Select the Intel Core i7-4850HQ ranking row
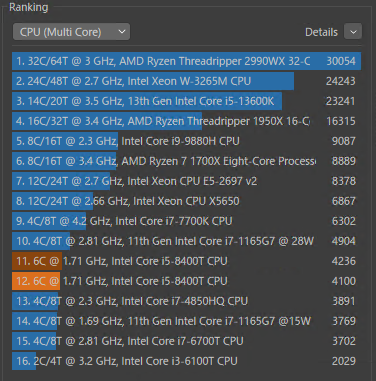 pos(186,301)
